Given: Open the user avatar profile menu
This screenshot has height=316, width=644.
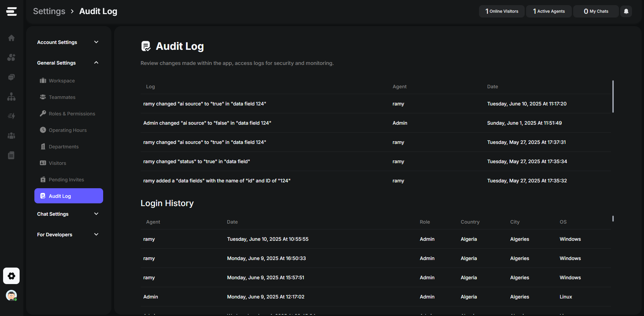Looking at the screenshot, I should click(11, 295).
